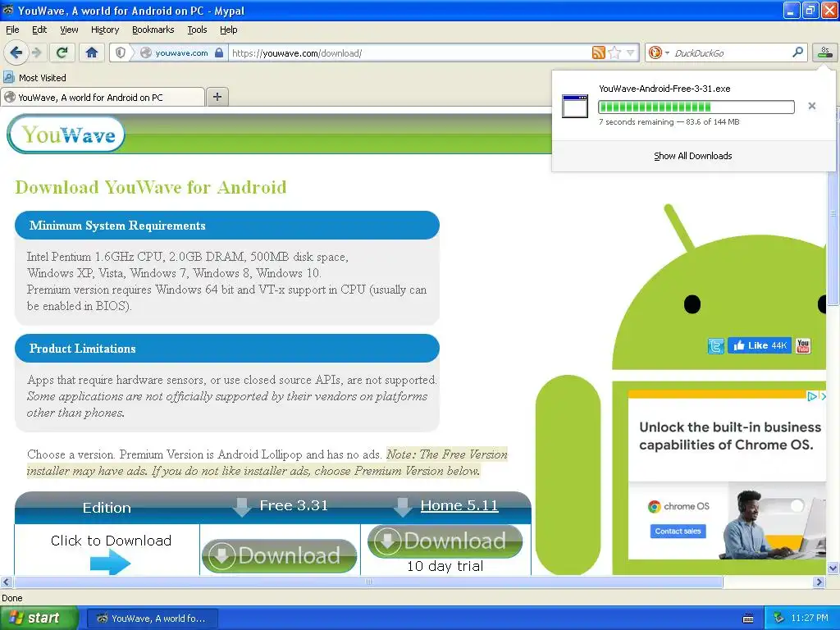Click the Forward navigation arrow
Screen dimensions: 840x630
coord(36,52)
